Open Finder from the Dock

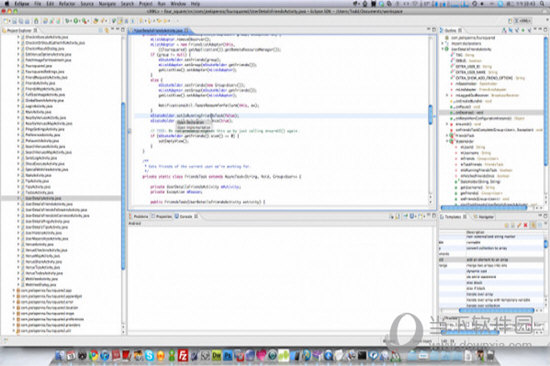click(60, 356)
